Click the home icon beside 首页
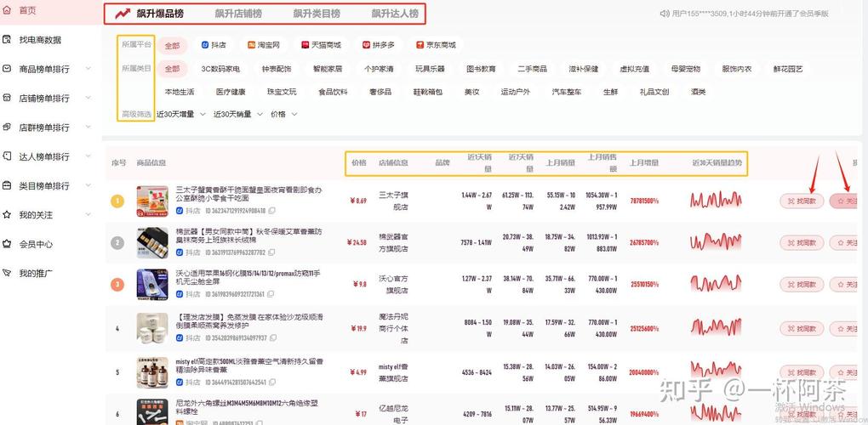Screen dimensions: 868x425 pyautogui.click(x=6, y=10)
